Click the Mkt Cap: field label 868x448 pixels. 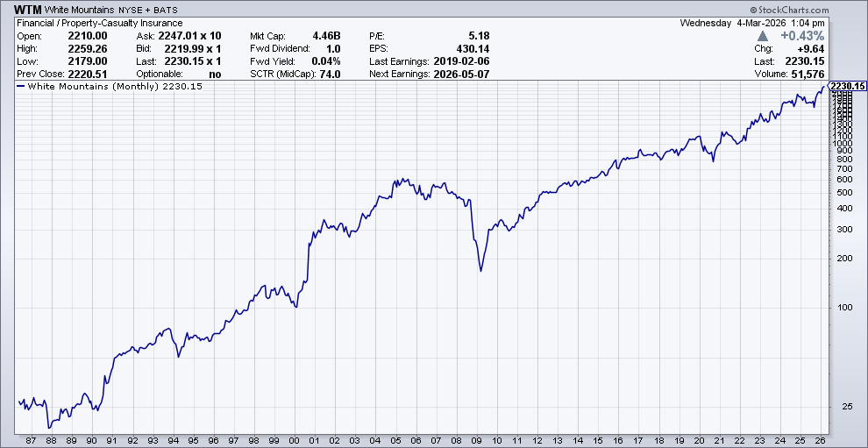(x=268, y=36)
